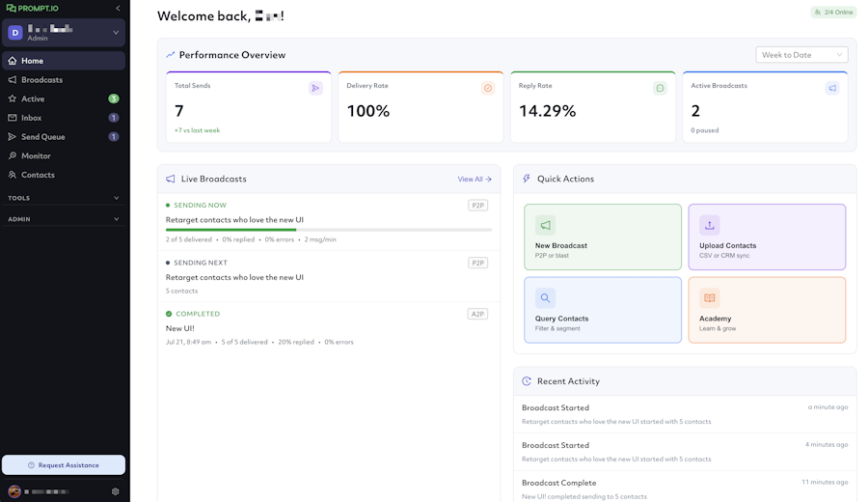The height and width of the screenshot is (502, 868).
Task: Click the Active star icon
Action: [x=13, y=98]
